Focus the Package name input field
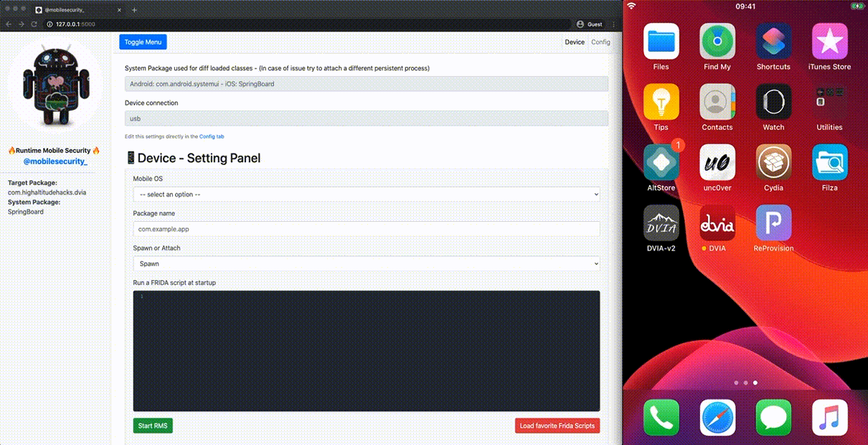 click(x=367, y=229)
